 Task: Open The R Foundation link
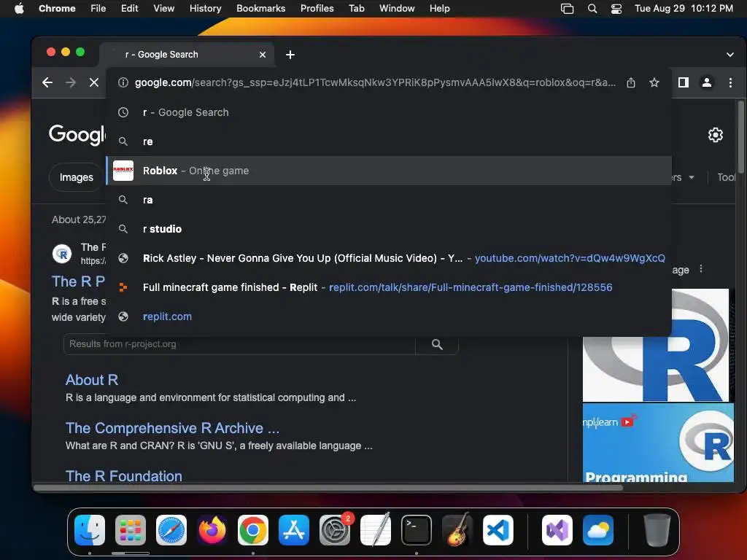124,475
